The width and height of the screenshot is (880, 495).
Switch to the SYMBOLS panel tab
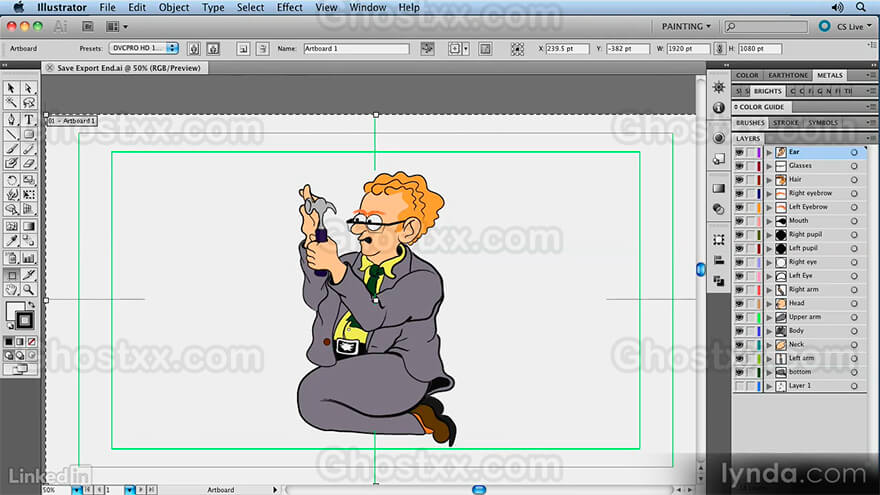tap(823, 123)
